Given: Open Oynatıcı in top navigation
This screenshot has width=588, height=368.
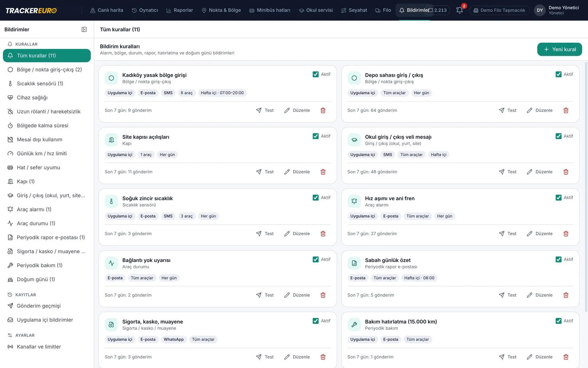Looking at the screenshot, I should pyautogui.click(x=145, y=10).
